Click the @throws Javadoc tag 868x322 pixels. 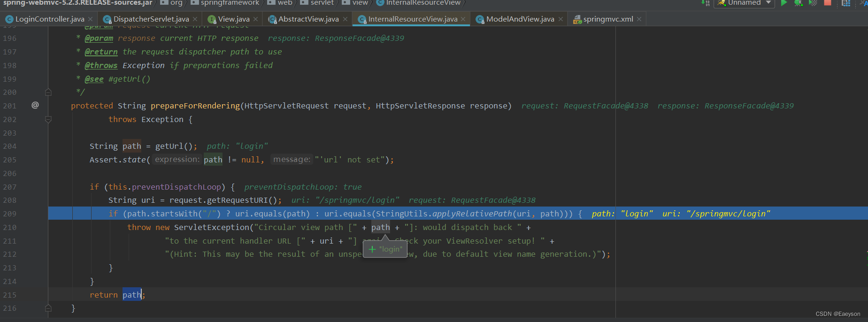101,65
